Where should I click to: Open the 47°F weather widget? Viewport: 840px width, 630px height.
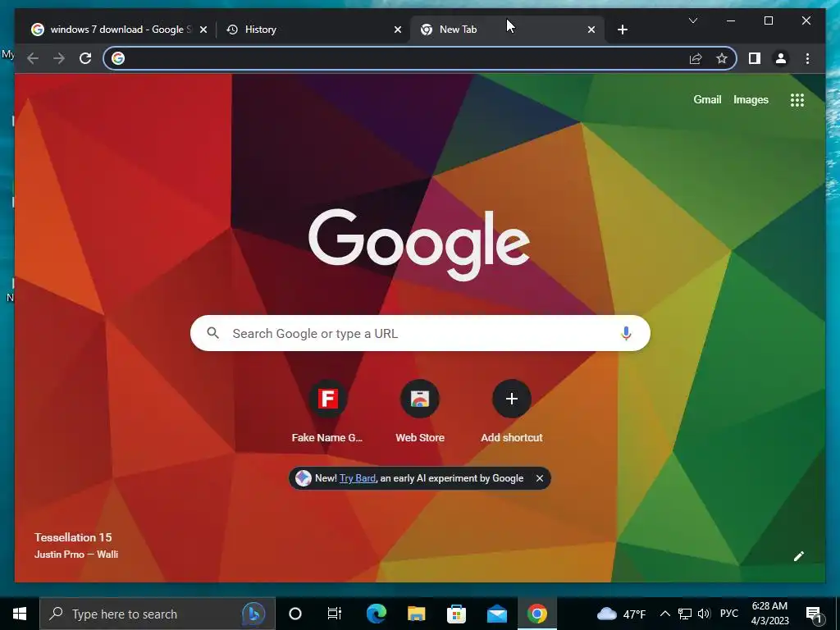coord(622,614)
